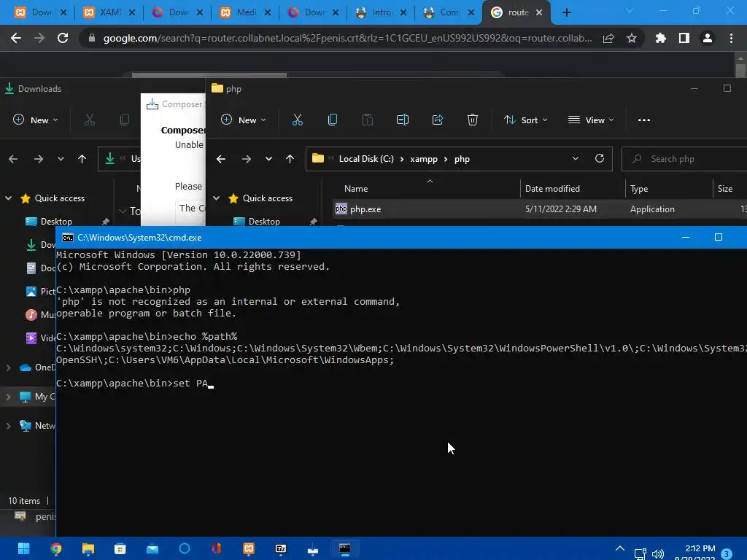Click the Cut icon in php window toolbar

298,120
